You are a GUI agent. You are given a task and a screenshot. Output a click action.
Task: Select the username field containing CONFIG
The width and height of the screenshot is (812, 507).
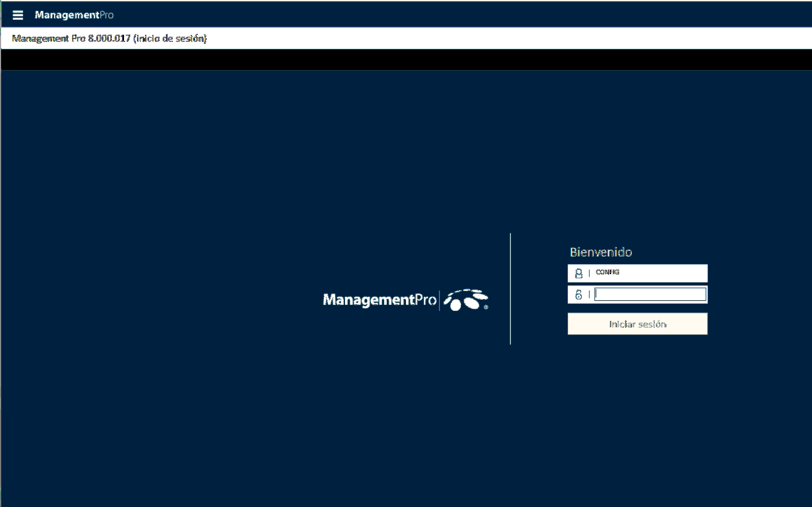pyautogui.click(x=650, y=273)
